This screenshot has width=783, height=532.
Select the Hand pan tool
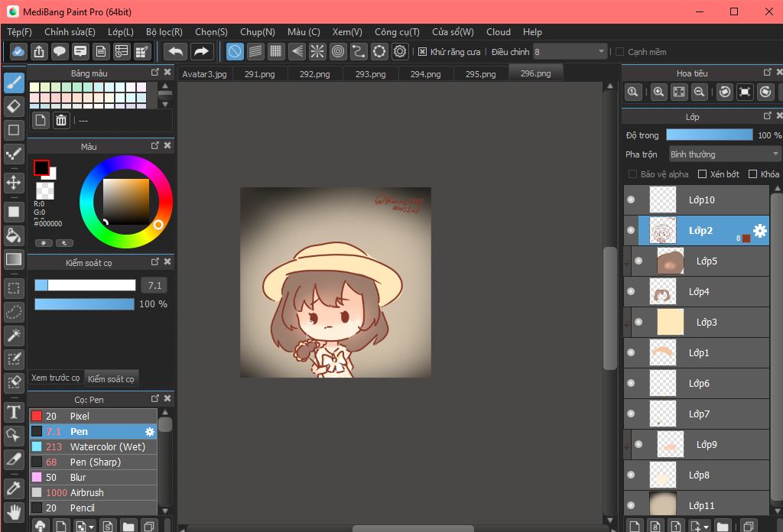pos(14,511)
